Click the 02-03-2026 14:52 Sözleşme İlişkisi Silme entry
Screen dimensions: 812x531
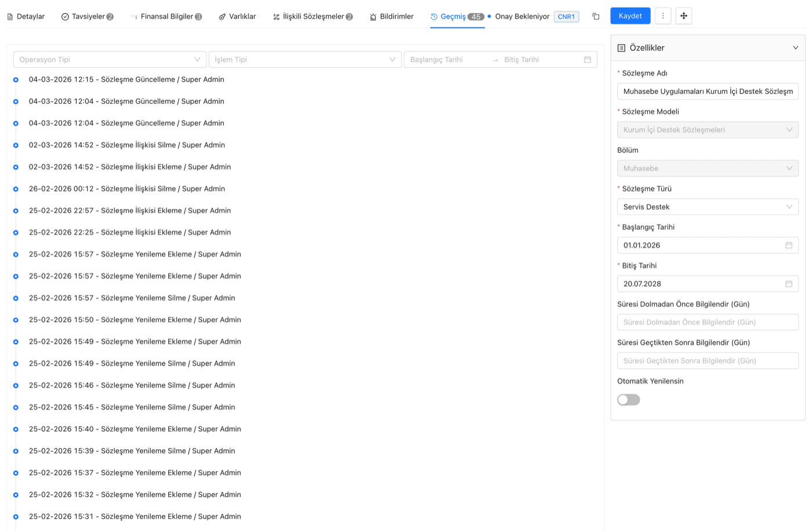[127, 145]
